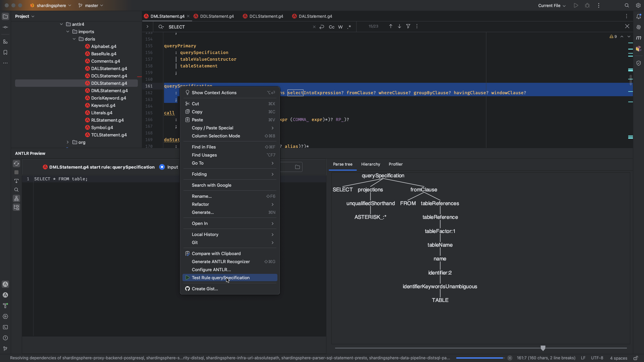
Task: Click the magnifier icon in ANTLR Preview sidebar
Action: (x=16, y=190)
